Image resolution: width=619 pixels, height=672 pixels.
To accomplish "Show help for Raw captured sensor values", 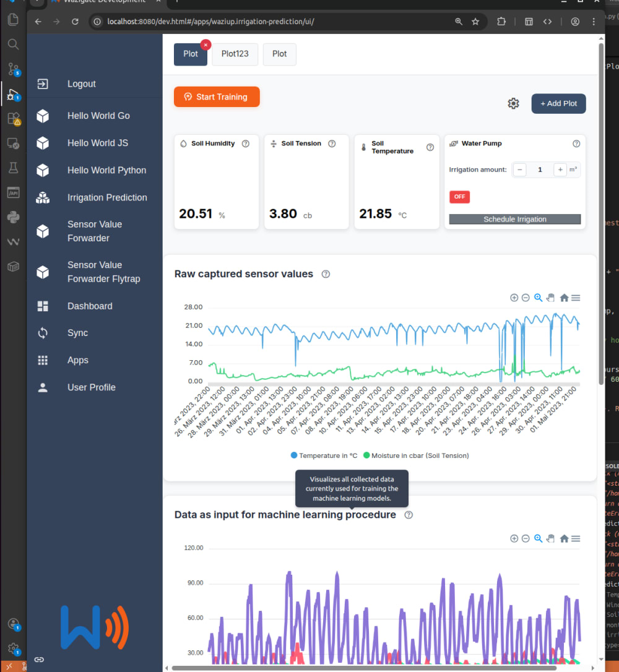I will (326, 274).
